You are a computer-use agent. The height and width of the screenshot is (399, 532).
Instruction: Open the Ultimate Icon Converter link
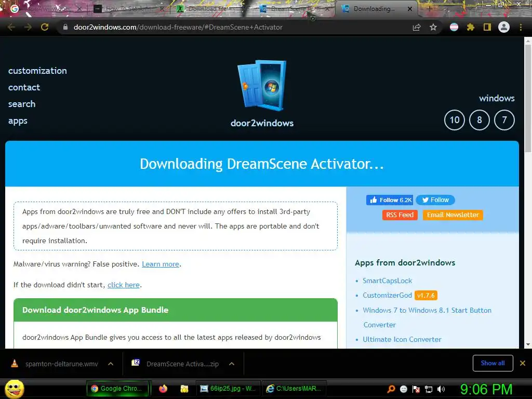tap(402, 339)
